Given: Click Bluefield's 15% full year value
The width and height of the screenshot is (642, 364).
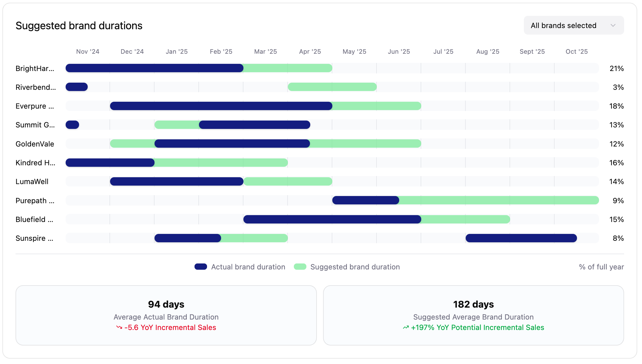Looking at the screenshot, I should click(616, 219).
